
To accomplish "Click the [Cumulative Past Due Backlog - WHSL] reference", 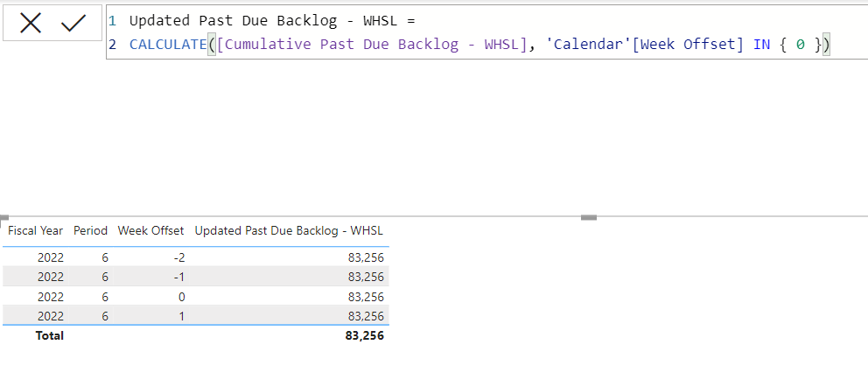I will (372, 45).
